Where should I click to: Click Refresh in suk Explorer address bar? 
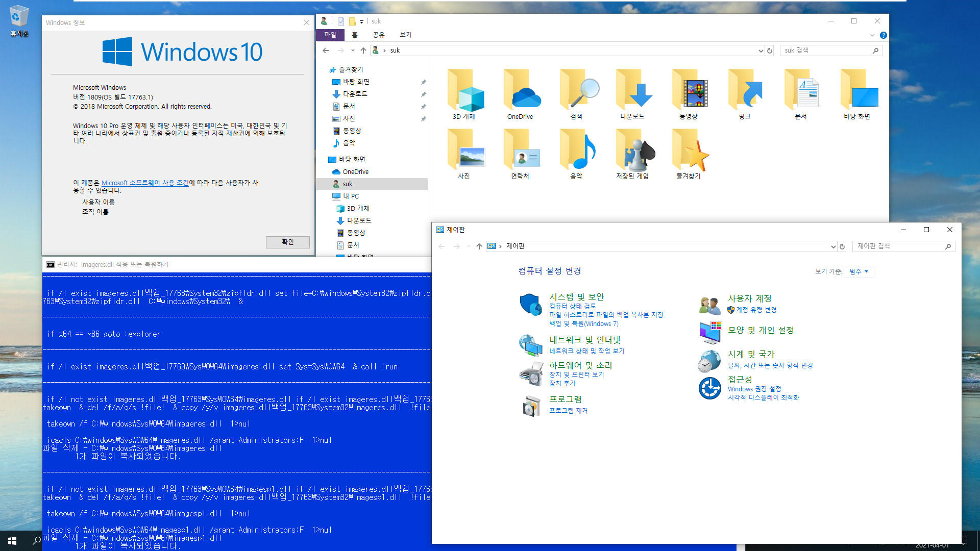pos(770,51)
